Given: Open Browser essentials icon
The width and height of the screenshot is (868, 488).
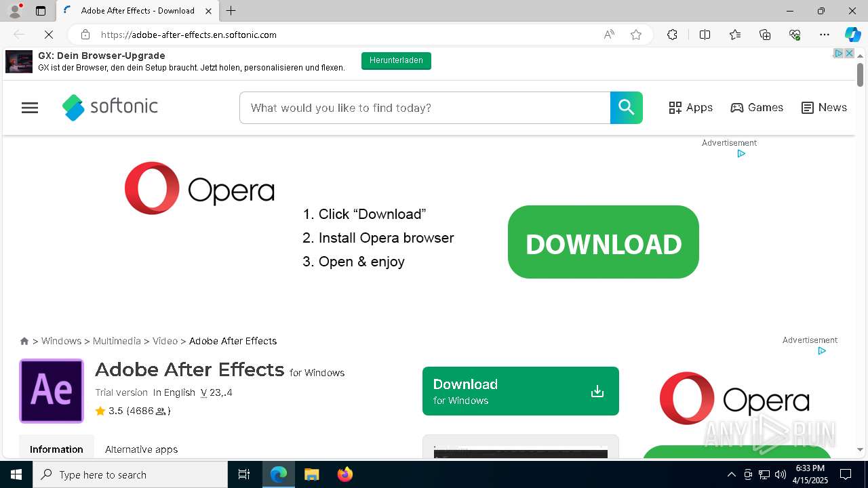Looking at the screenshot, I should (795, 35).
